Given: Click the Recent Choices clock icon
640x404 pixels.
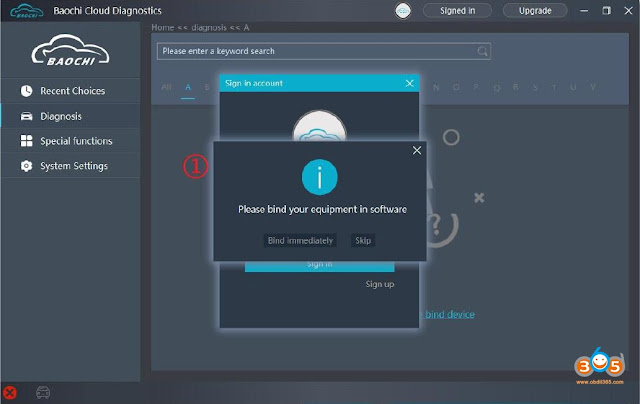Looking at the screenshot, I should pos(27,91).
